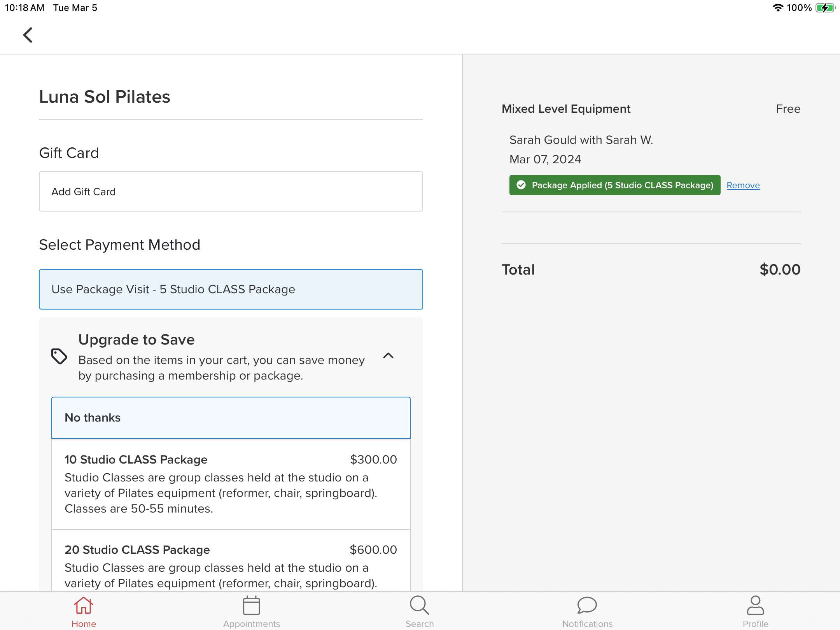This screenshot has width=840, height=630.
Task: Open the Appointments tab label
Action: 251,624
